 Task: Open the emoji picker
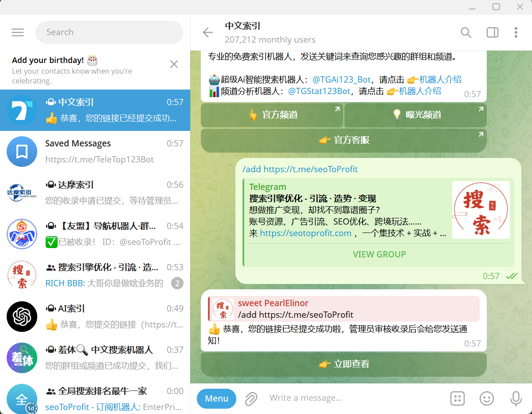click(486, 398)
